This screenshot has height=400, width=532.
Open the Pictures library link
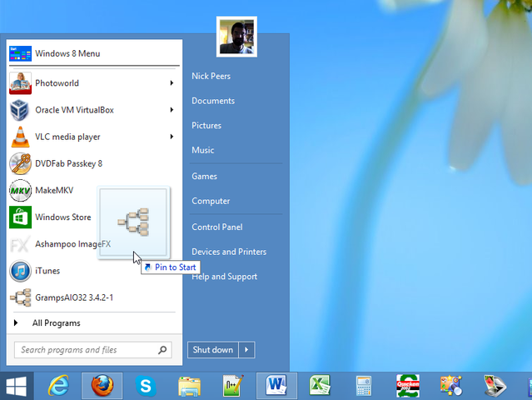click(x=206, y=126)
